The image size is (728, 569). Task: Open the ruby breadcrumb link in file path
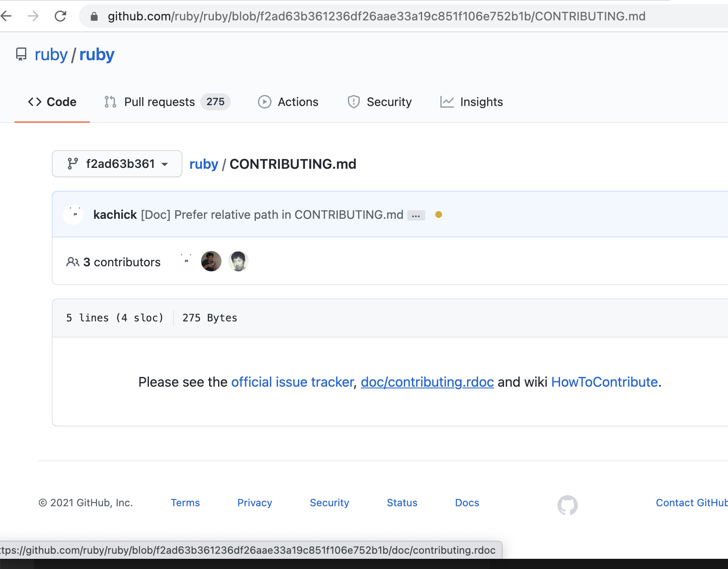tap(204, 164)
